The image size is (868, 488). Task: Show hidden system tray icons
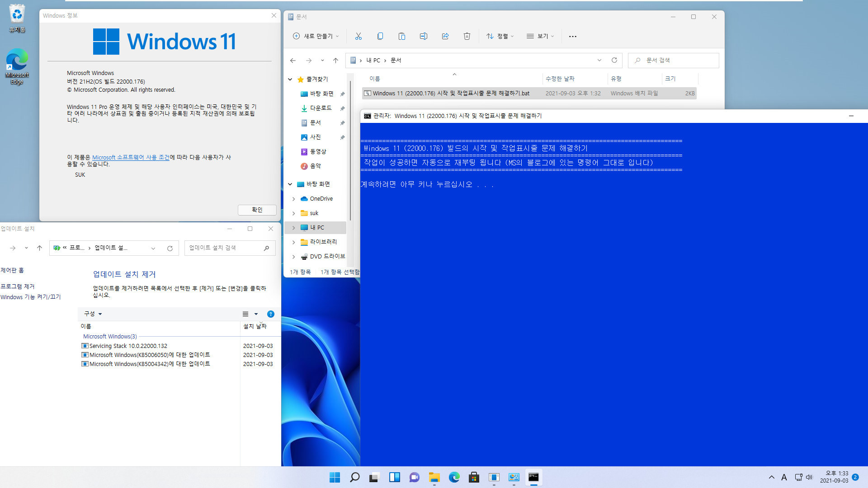point(772,477)
